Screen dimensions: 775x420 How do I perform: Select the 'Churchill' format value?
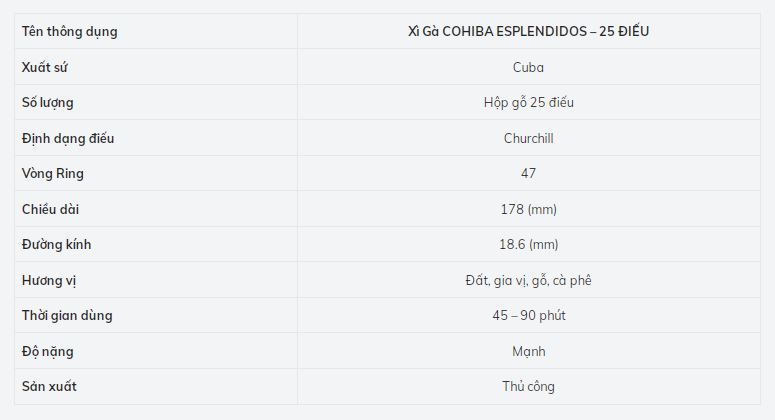528,138
